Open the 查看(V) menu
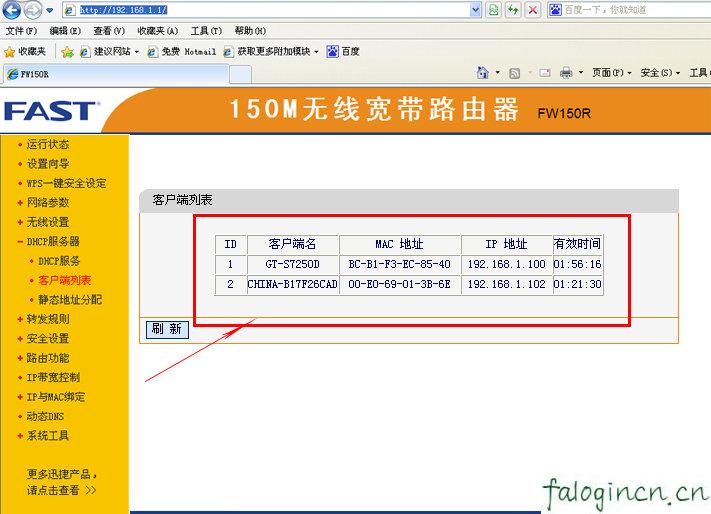 pos(109,31)
